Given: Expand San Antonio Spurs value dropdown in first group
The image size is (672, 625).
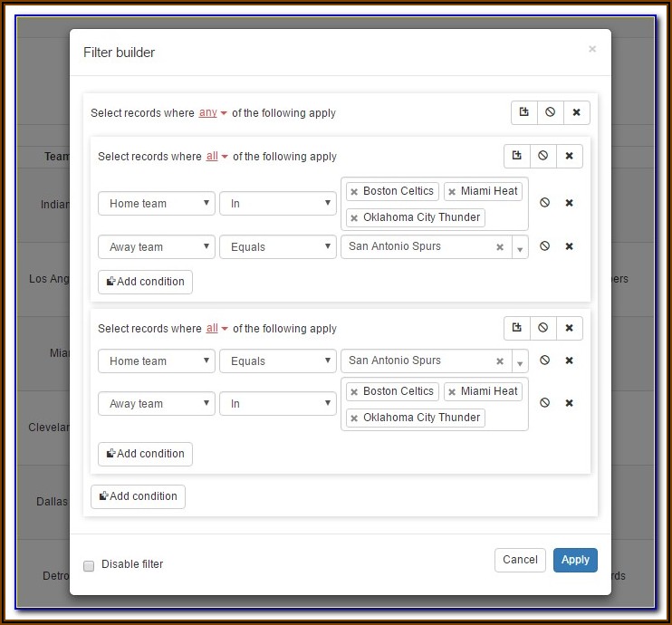Looking at the screenshot, I should click(x=520, y=247).
